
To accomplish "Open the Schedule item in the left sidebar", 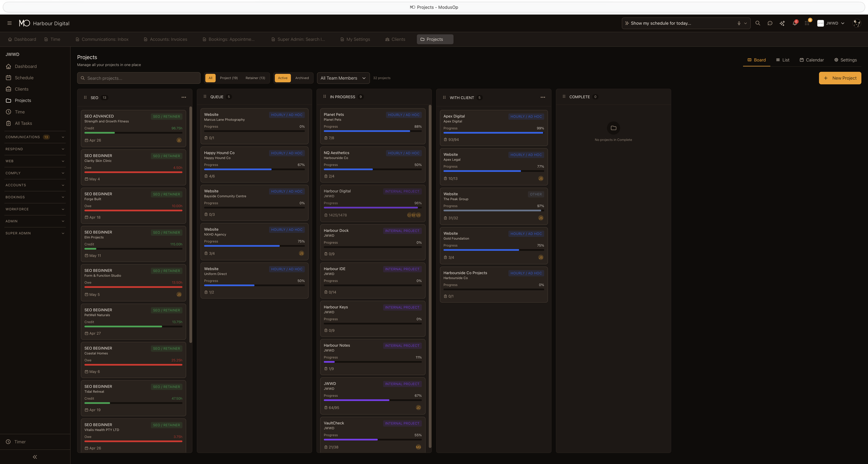I will 24,77.
